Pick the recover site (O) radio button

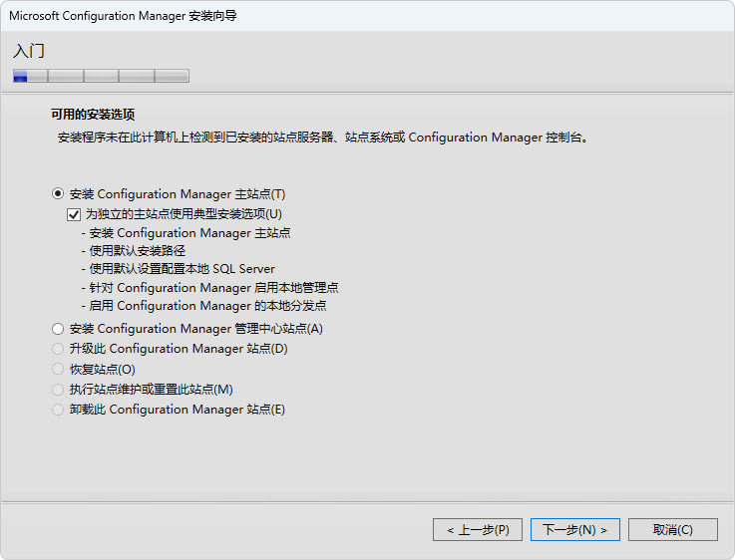tap(58, 370)
